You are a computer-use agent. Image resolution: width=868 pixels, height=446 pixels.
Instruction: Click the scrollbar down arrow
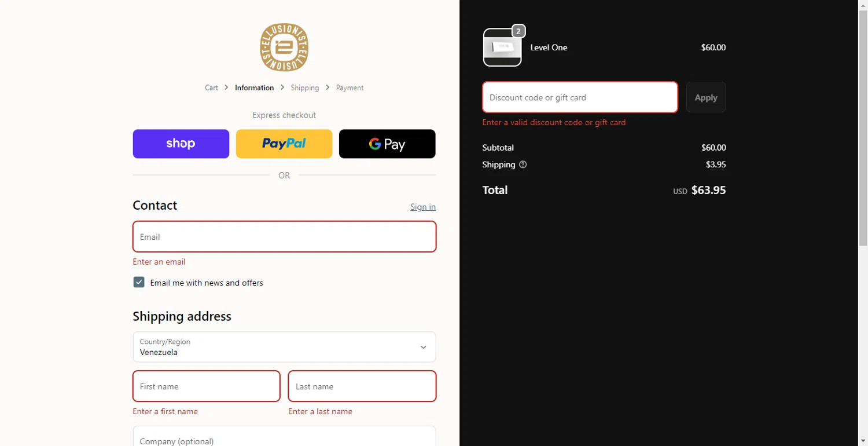[x=863, y=441]
